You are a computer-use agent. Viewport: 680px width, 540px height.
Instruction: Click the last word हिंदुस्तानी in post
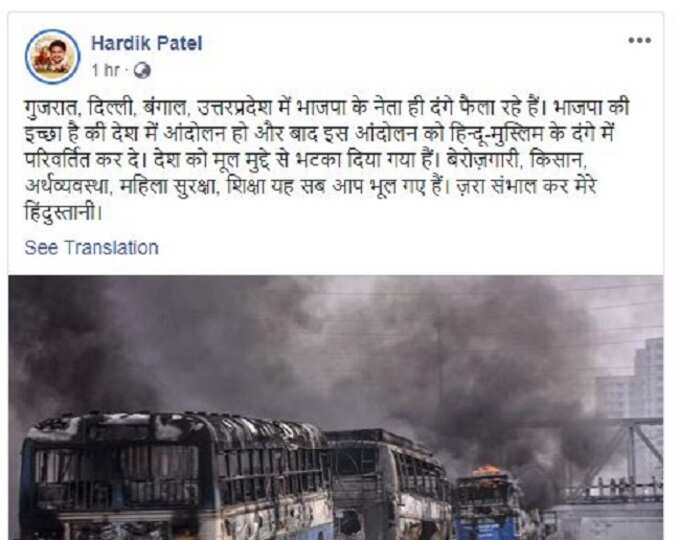point(63,213)
